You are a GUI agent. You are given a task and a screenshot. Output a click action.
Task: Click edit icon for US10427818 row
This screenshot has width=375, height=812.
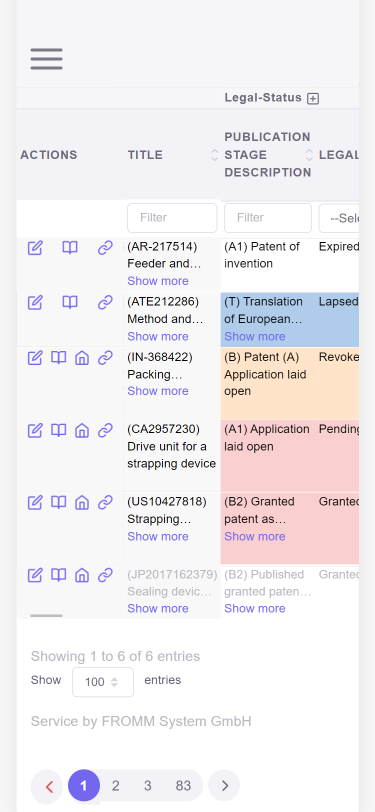tap(35, 502)
